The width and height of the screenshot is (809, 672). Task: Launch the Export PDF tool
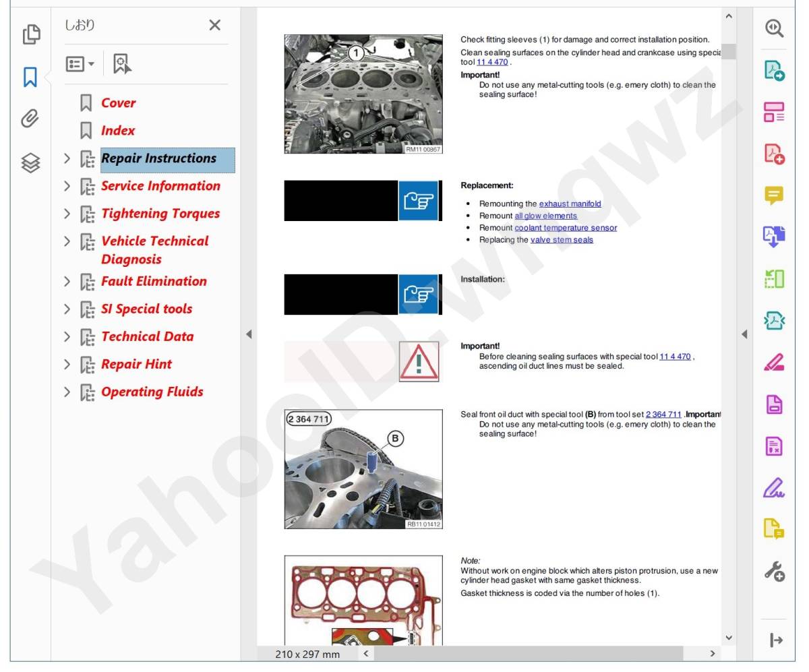click(x=774, y=70)
